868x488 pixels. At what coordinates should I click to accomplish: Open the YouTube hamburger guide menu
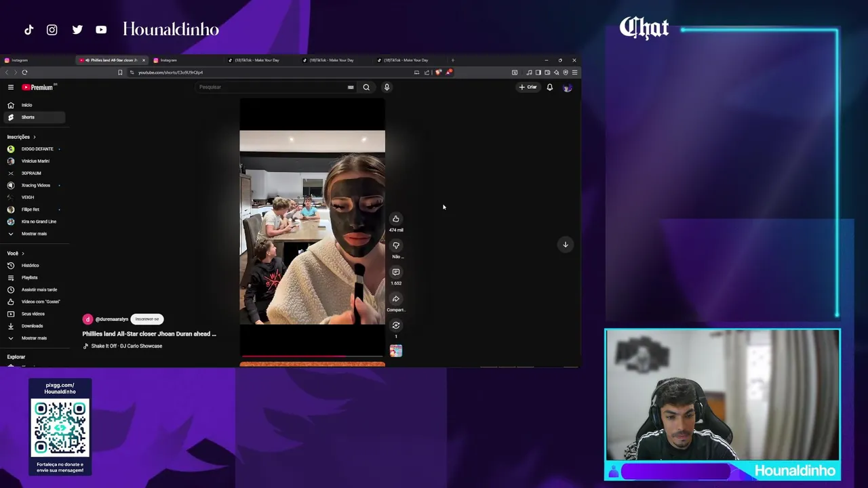pos(11,87)
